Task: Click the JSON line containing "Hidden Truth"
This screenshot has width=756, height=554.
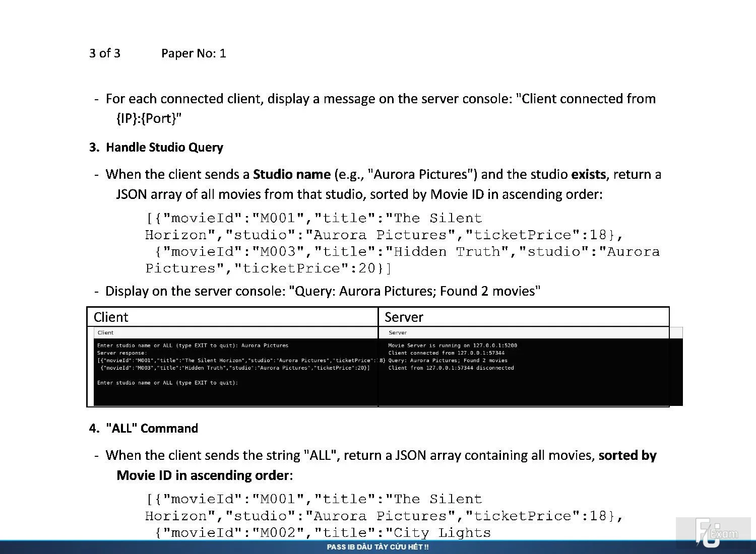Action: coord(407,252)
